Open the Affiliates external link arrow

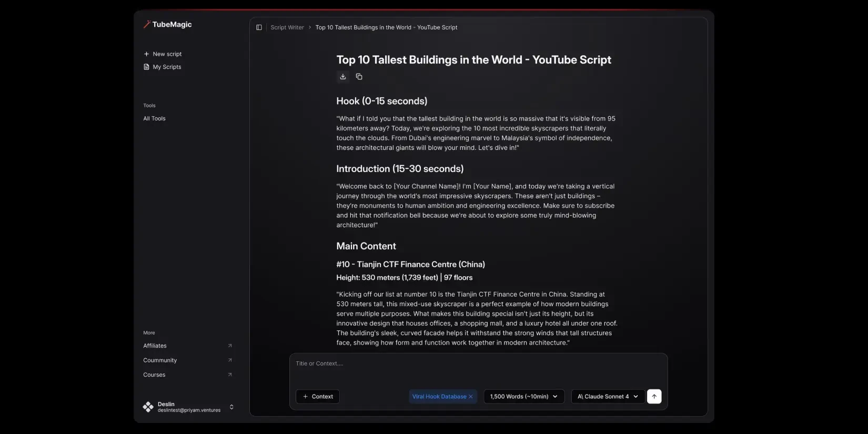pyautogui.click(x=230, y=346)
